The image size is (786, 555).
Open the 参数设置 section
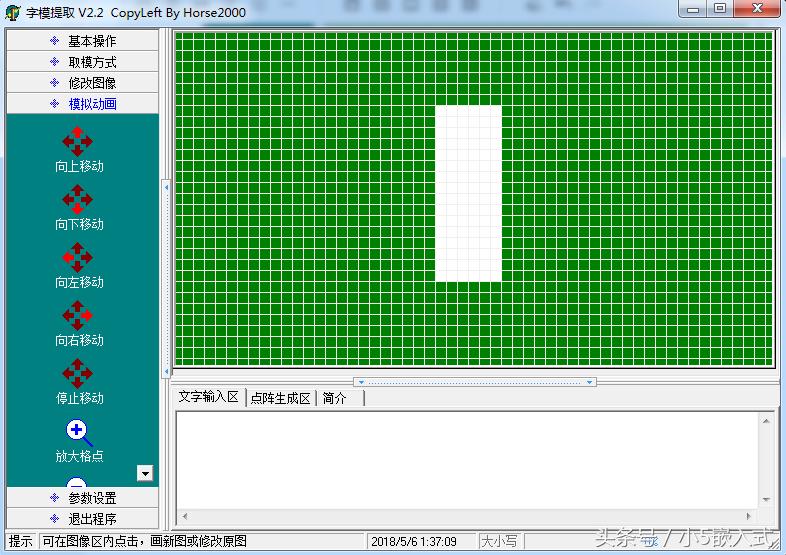coord(82,498)
